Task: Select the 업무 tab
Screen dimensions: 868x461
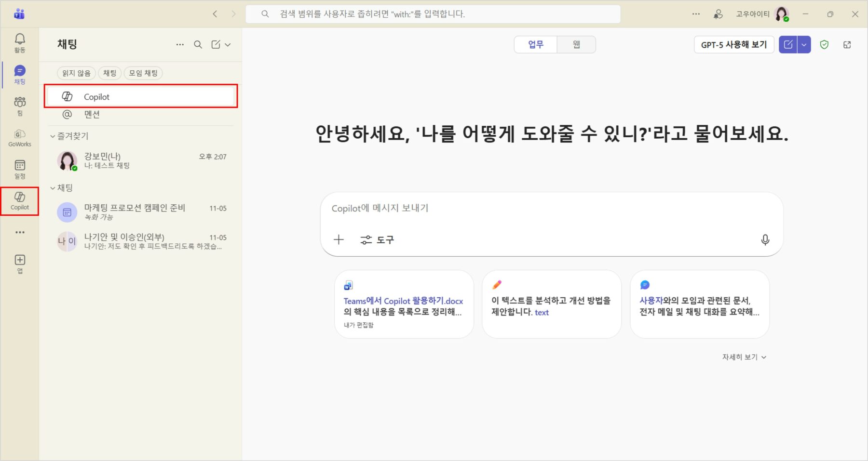Action: (x=535, y=45)
